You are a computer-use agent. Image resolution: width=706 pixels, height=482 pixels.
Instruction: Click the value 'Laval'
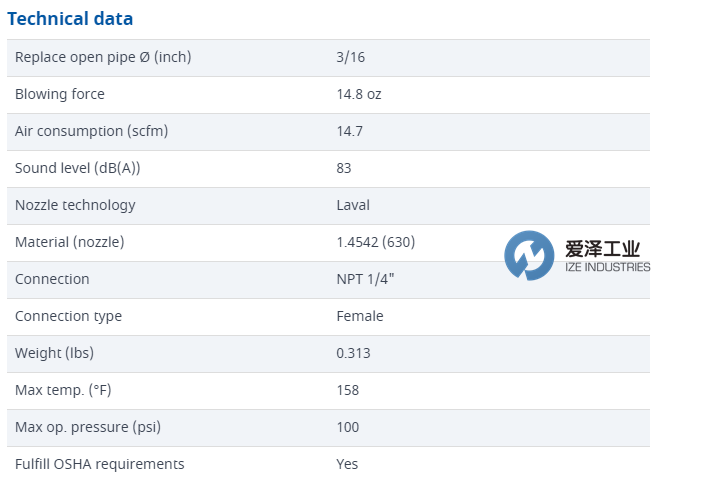[x=353, y=205]
